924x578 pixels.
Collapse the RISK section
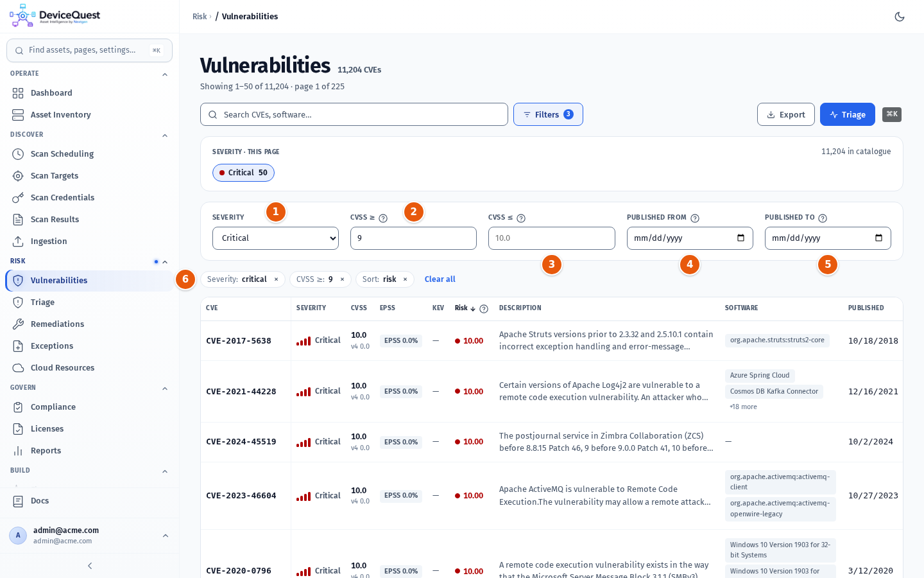click(165, 262)
